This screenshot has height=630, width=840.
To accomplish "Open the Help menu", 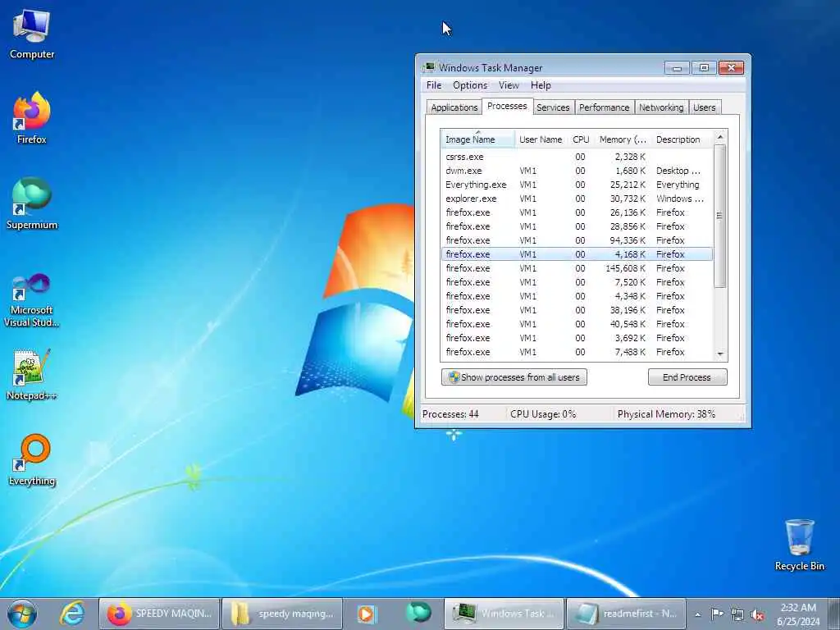I will (541, 85).
